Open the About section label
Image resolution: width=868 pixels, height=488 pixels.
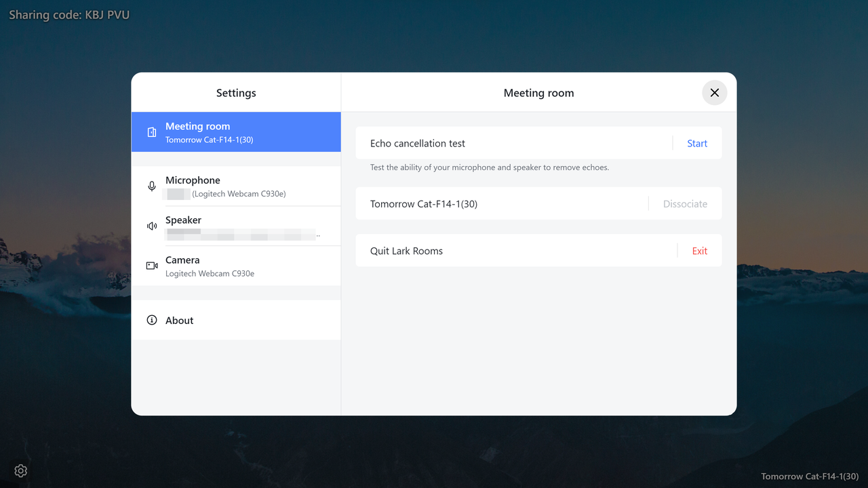(180, 321)
